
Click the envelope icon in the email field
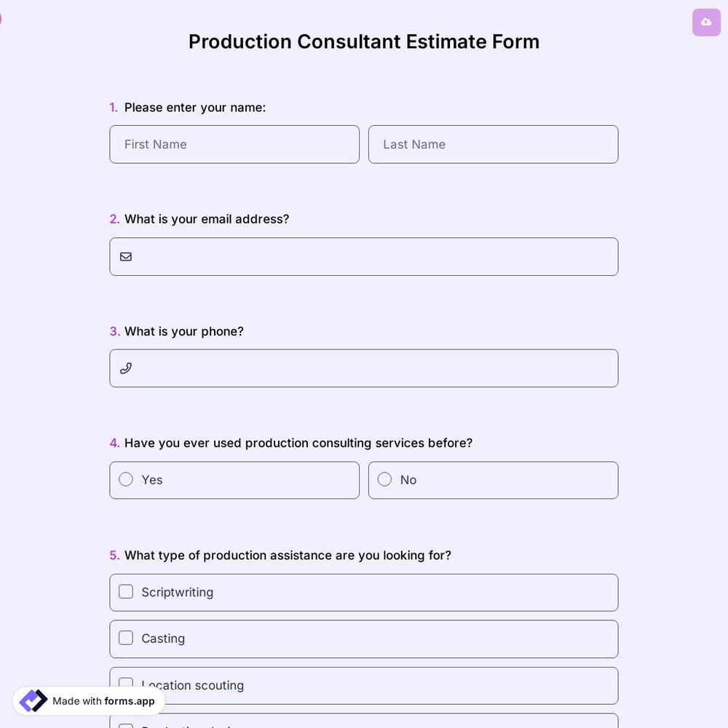tap(125, 256)
